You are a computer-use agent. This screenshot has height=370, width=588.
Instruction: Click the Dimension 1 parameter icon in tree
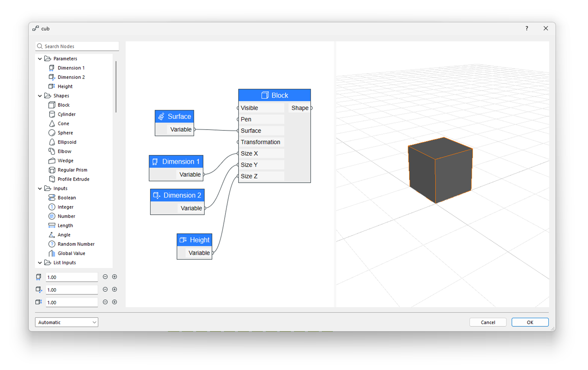52,68
